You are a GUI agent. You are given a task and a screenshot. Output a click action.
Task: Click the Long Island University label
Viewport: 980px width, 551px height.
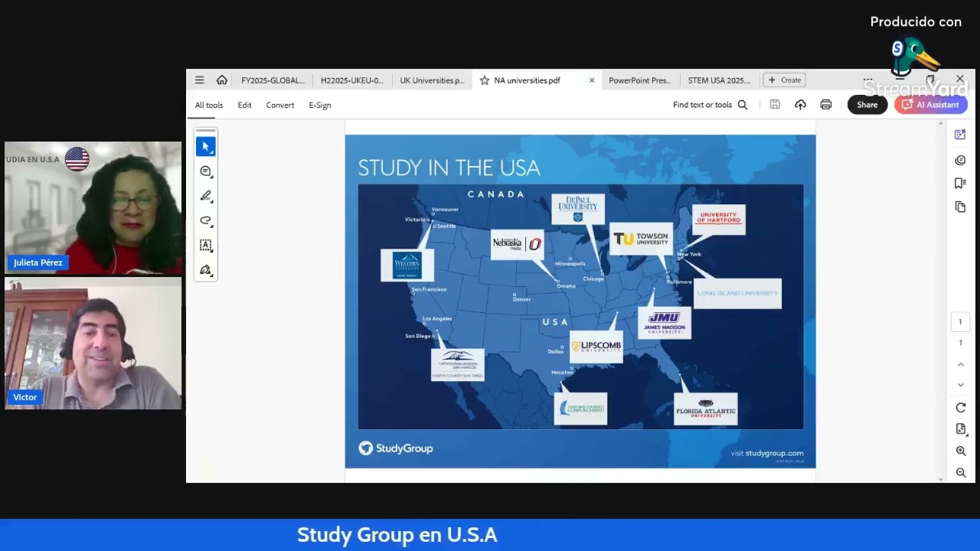coord(737,293)
